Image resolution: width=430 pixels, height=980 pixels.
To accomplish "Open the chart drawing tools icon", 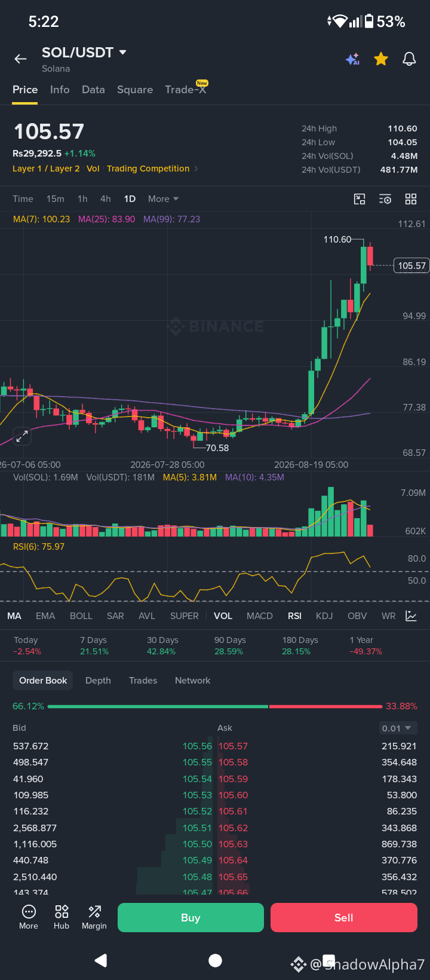I will [360, 199].
